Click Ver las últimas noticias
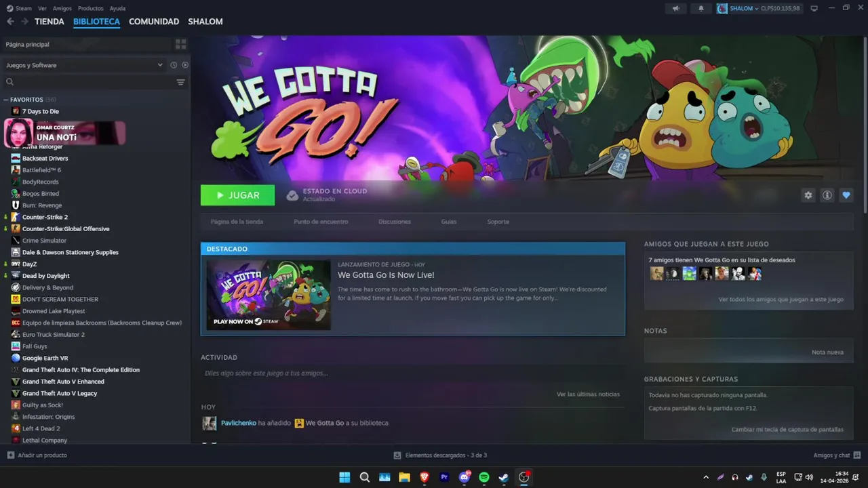Image resolution: width=868 pixels, height=488 pixels. pos(588,394)
